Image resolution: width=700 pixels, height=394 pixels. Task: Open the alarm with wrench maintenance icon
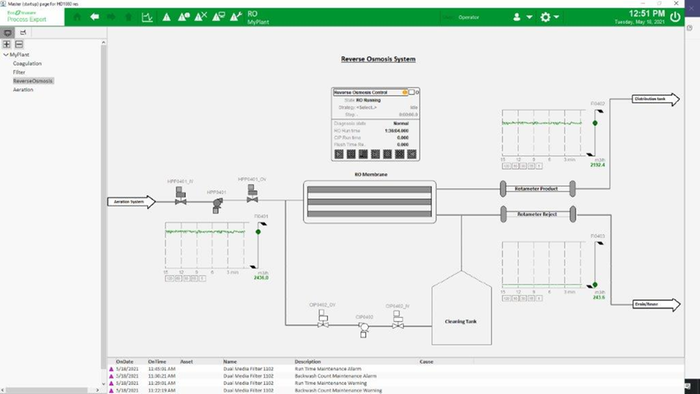236,17
